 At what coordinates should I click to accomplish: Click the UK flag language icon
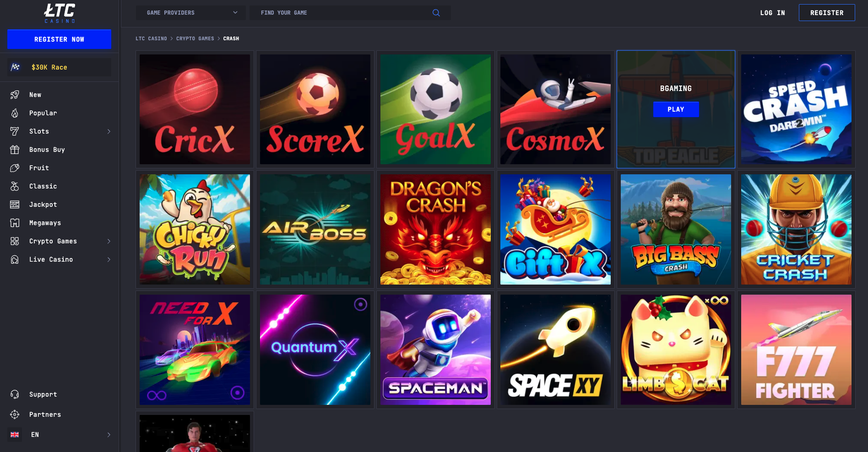point(15,435)
